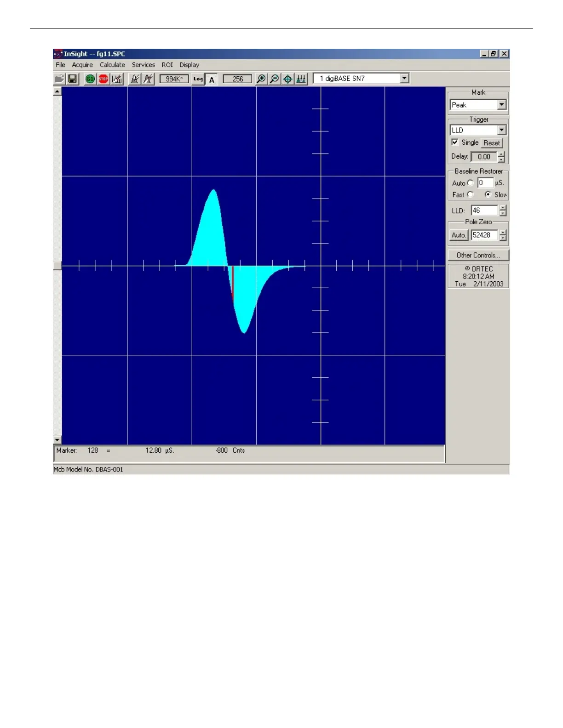Click the LLD spinner arrows

[503, 210]
